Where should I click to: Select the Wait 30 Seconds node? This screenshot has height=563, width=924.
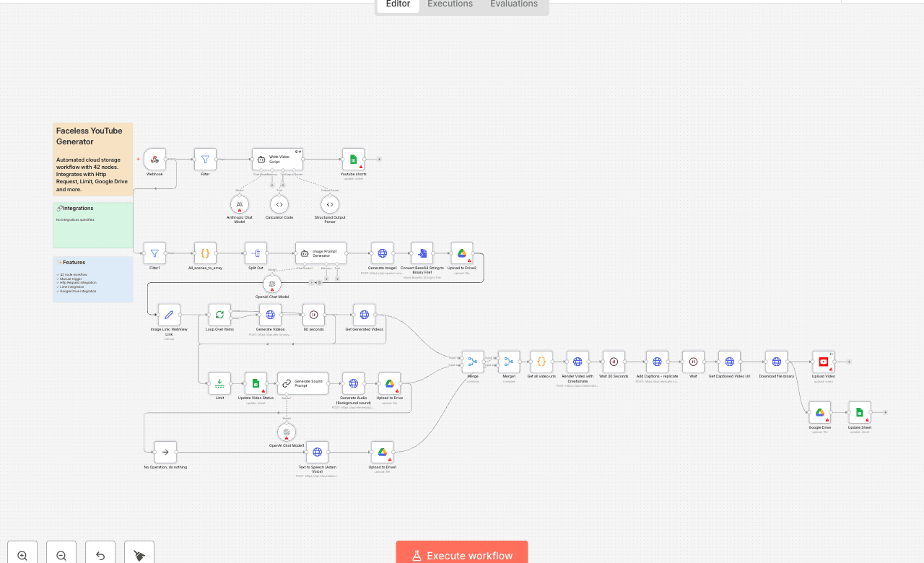point(614,362)
